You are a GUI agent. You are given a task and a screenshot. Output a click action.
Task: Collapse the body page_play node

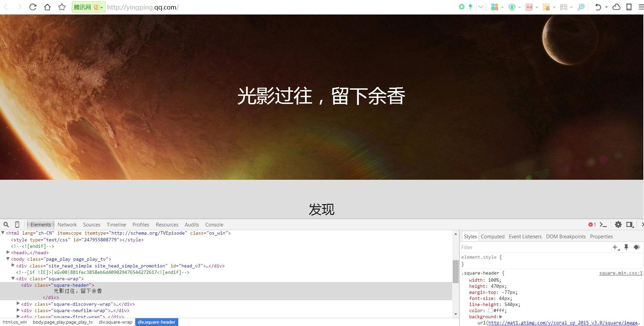8,259
